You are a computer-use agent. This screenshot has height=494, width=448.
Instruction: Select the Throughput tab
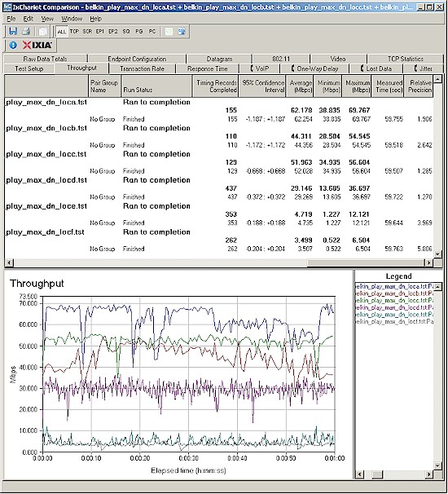81,68
